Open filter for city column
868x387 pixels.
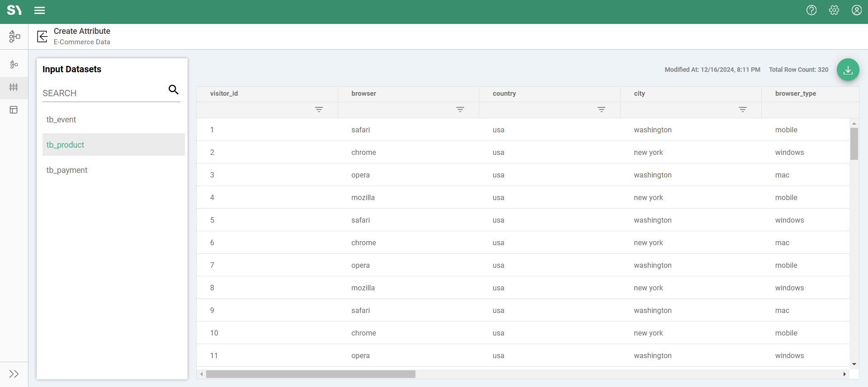(742, 110)
